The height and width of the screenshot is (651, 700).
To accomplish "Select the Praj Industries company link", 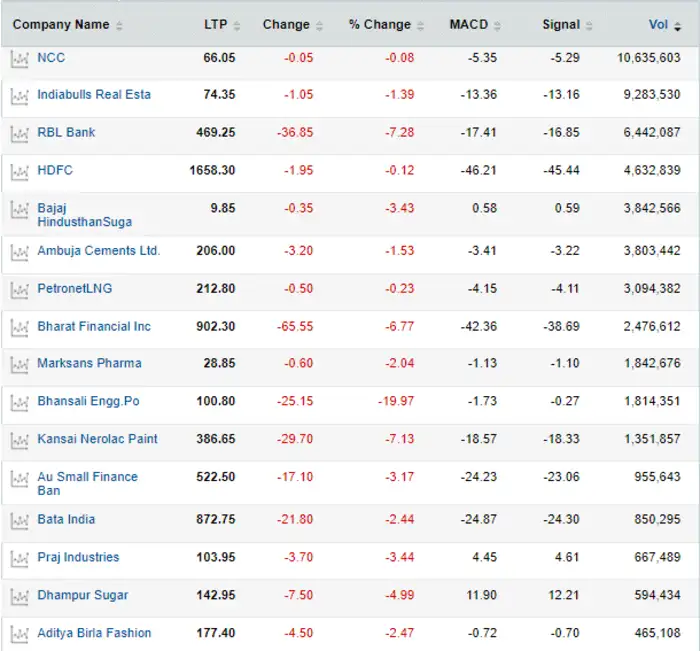I will coord(78,557).
